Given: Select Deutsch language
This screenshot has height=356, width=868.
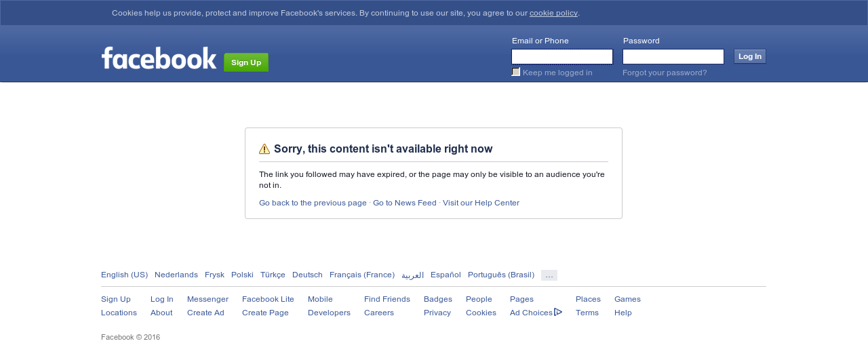Looking at the screenshot, I should (x=307, y=275).
